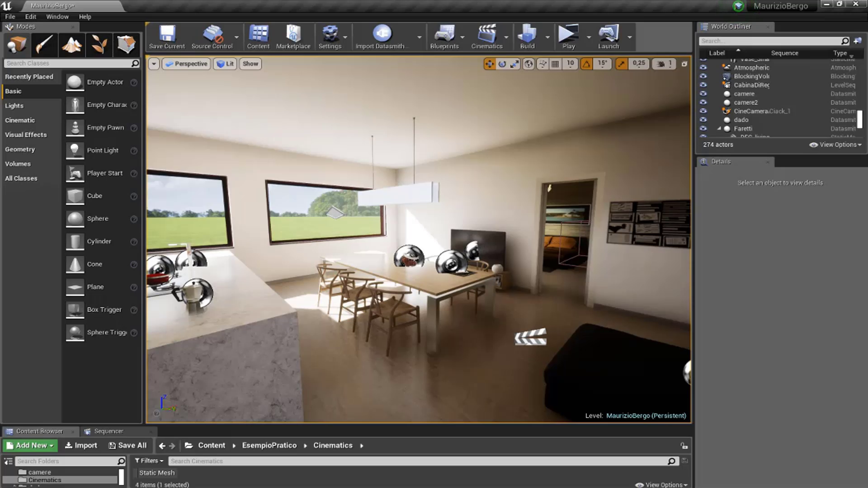Toggle the content browser lock icon
Screen dimensions: 868x488
[684, 446]
